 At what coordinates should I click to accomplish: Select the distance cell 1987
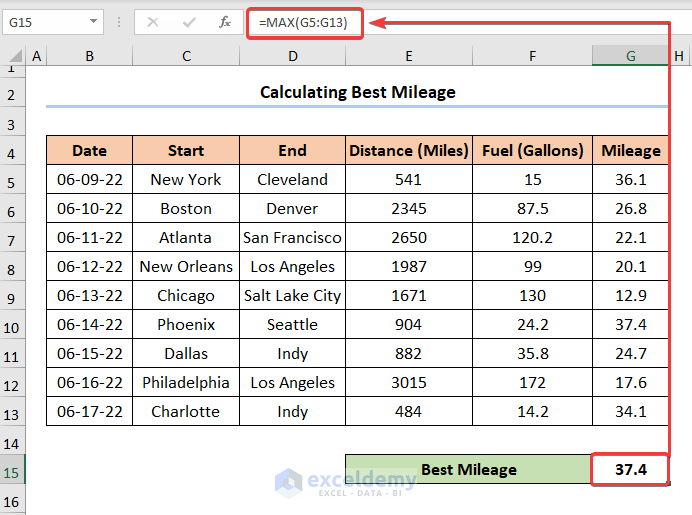click(409, 267)
